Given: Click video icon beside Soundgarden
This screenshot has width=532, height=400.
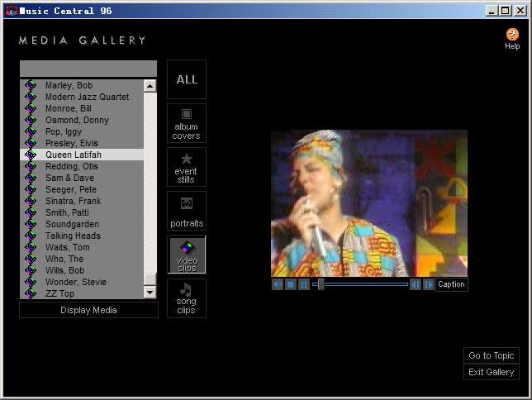Looking at the screenshot, I should [31, 224].
